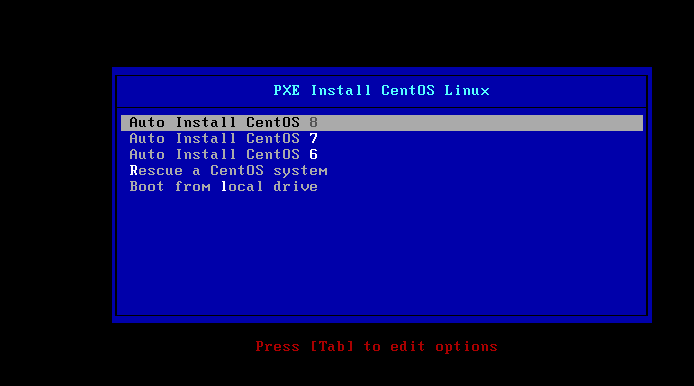
Task: Choose Boot from local drive
Action: coord(382,186)
